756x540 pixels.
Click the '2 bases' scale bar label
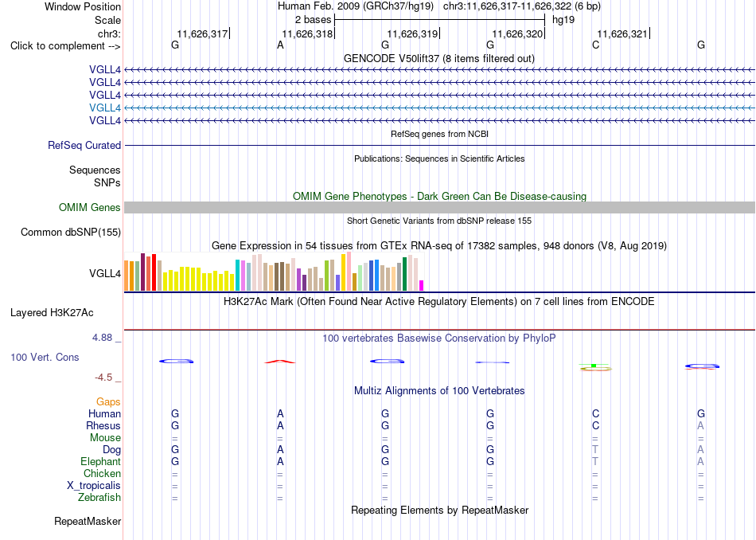click(314, 20)
